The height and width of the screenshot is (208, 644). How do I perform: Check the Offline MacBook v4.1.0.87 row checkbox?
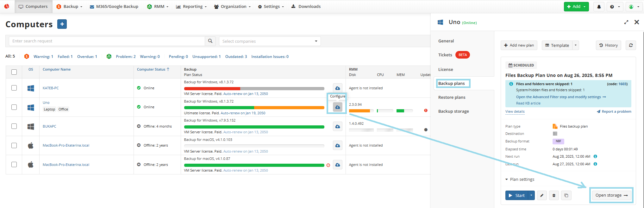[14, 165]
